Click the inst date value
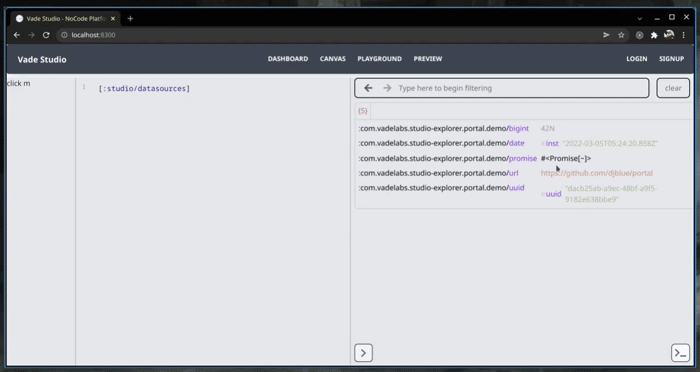The image size is (700, 372). click(600, 143)
